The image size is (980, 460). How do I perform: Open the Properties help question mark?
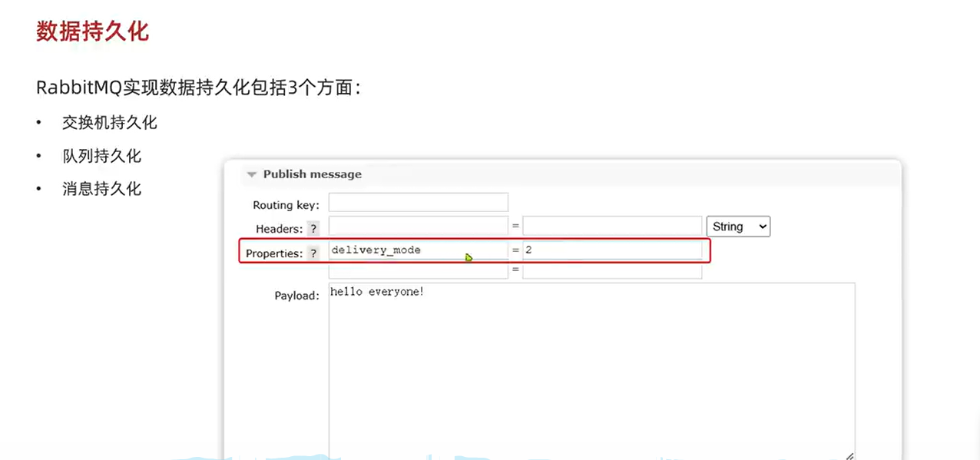click(313, 253)
